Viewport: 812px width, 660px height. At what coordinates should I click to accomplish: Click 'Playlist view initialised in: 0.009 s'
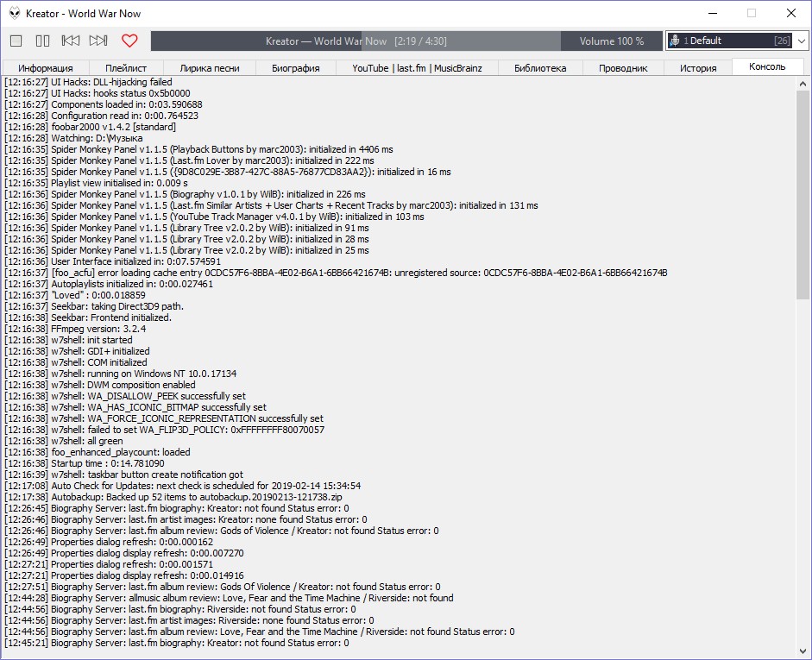96,183
